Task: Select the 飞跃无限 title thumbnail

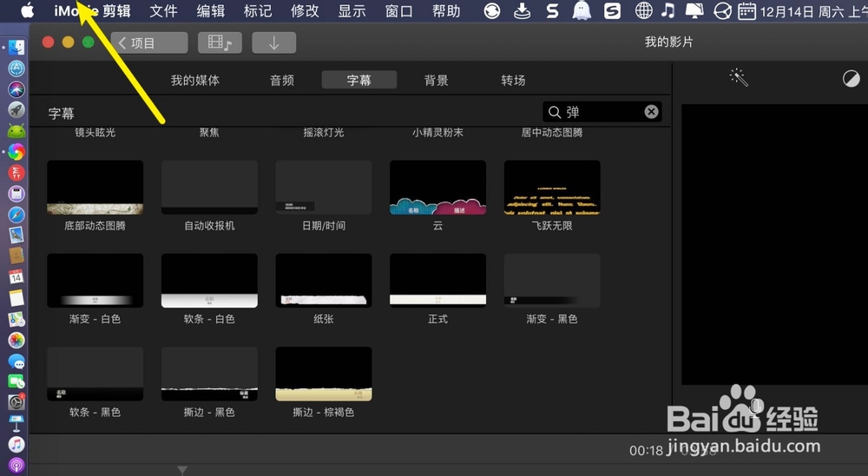Action: point(552,188)
